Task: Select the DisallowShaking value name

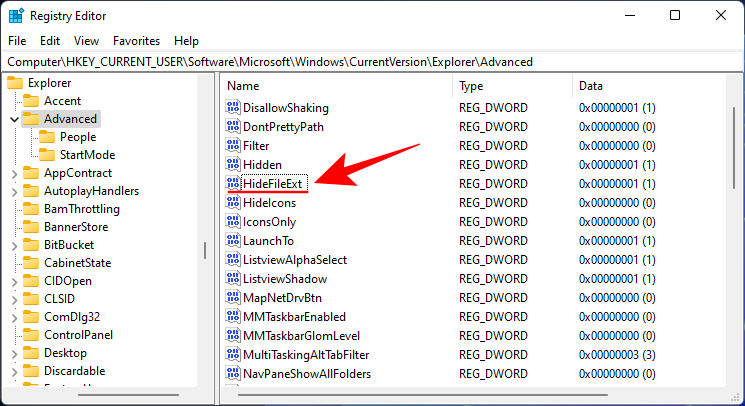Action: click(286, 108)
